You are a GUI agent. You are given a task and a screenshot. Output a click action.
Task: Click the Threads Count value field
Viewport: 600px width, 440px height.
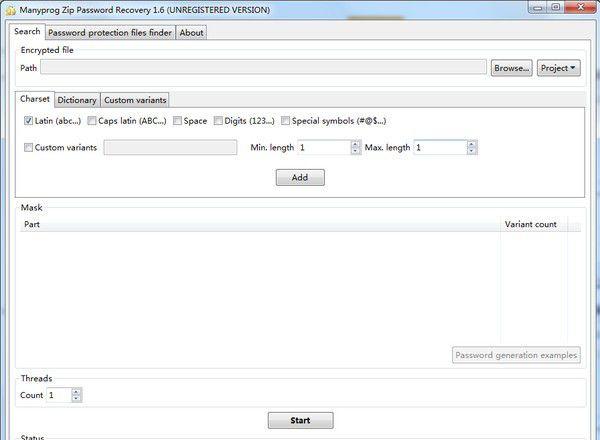tap(59, 395)
